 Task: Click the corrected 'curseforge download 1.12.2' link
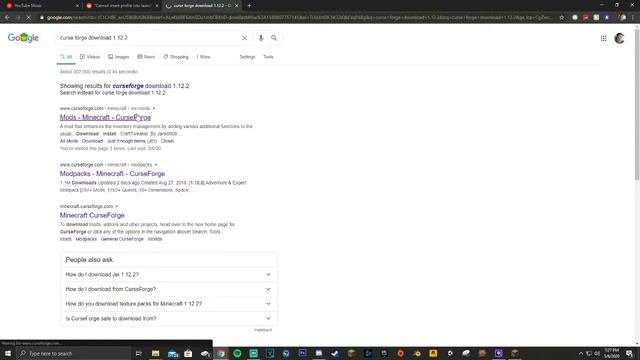pyautogui.click(x=151, y=86)
